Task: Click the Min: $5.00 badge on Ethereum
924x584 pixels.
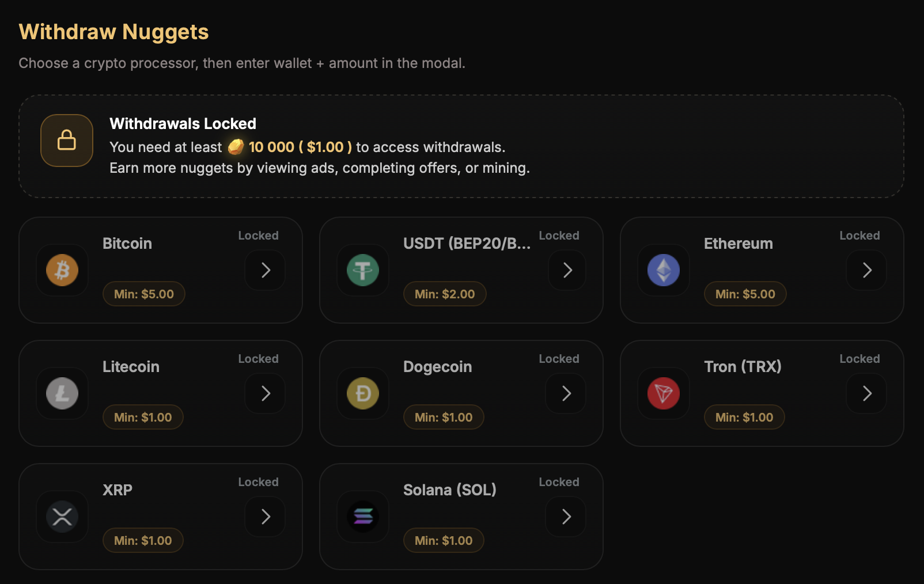Action: pyautogui.click(x=745, y=294)
